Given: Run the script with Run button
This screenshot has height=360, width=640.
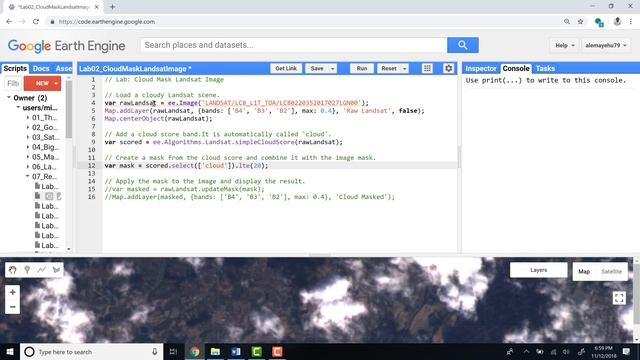Looking at the screenshot, I should (362, 69).
